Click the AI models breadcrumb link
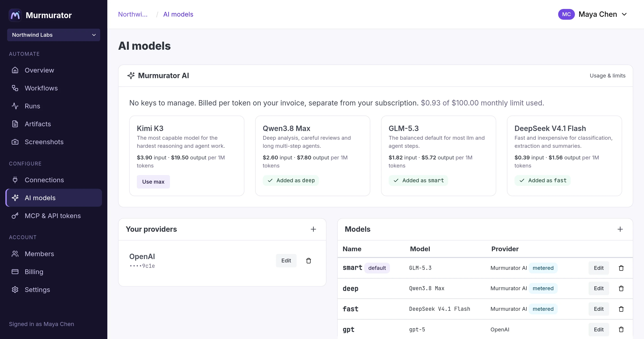The image size is (644, 339). [x=178, y=14]
